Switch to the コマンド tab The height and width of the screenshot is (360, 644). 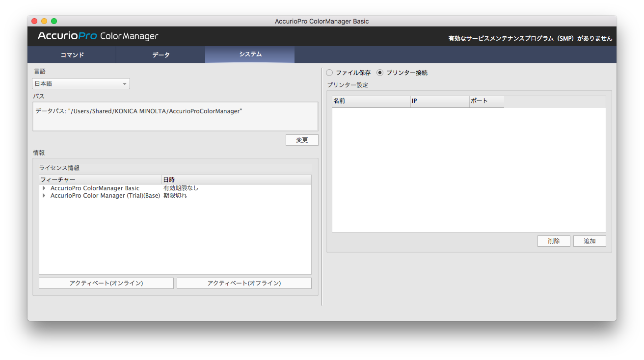pyautogui.click(x=72, y=54)
